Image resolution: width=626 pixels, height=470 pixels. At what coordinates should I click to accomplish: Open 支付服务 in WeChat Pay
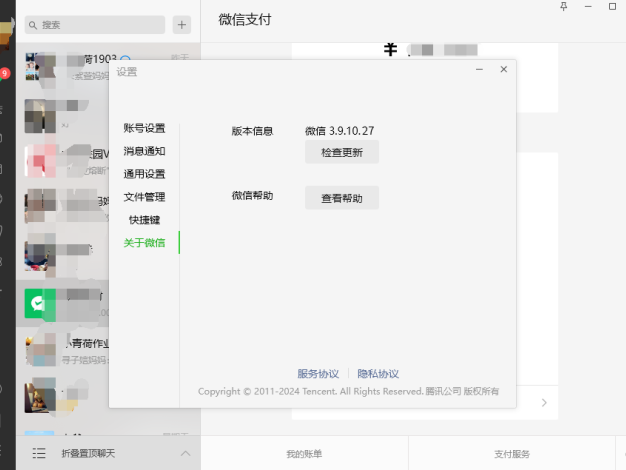point(512,454)
